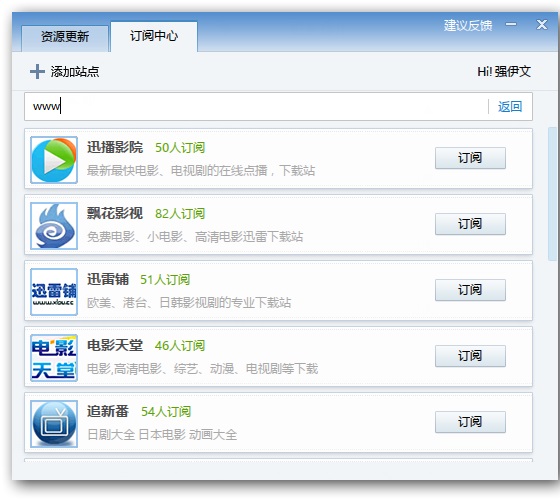The width and height of the screenshot is (560, 500).
Task: Open the 迅播影院 play-arrow site icon
Action: (54, 160)
